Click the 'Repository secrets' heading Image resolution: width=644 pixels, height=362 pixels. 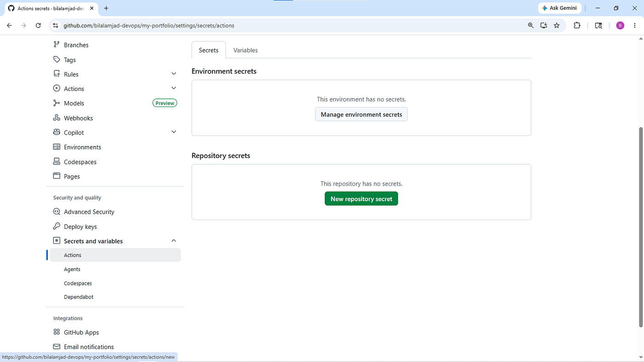pos(221,156)
